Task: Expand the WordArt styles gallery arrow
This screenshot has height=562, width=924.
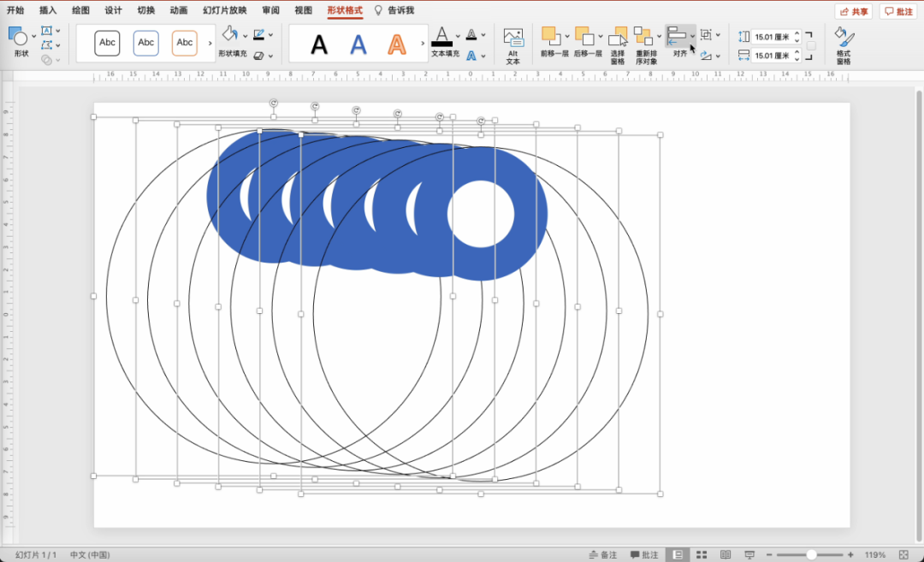Action: click(423, 44)
